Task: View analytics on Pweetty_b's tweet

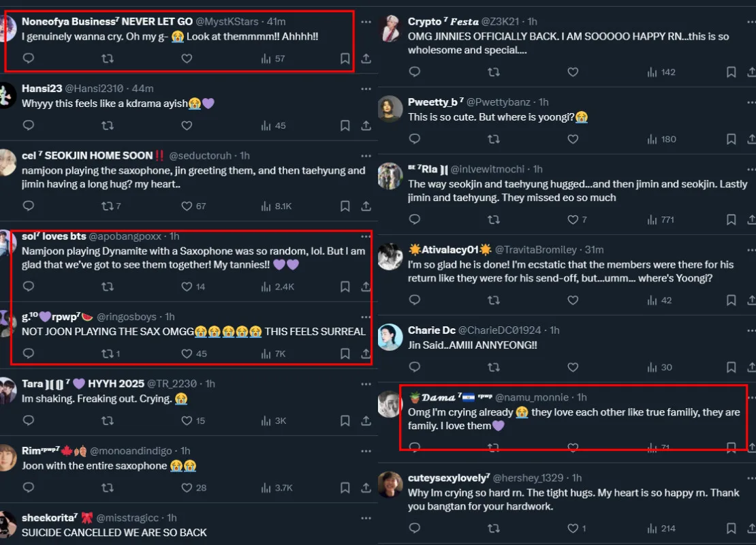Action: pos(661,140)
